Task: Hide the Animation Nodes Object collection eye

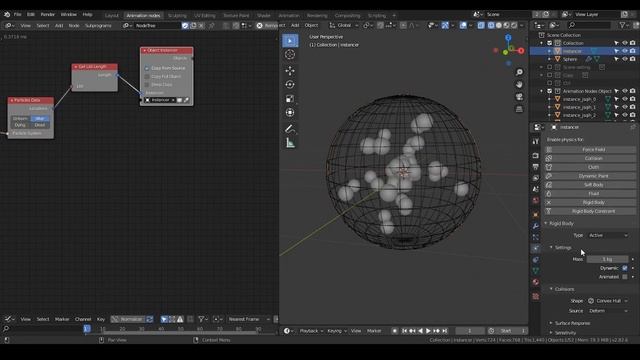Action: (x=624, y=91)
